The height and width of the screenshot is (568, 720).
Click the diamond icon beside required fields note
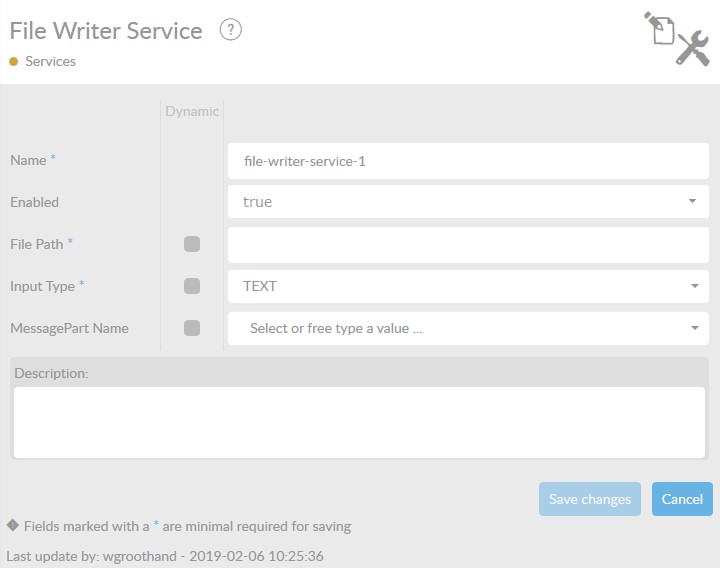coord(13,525)
